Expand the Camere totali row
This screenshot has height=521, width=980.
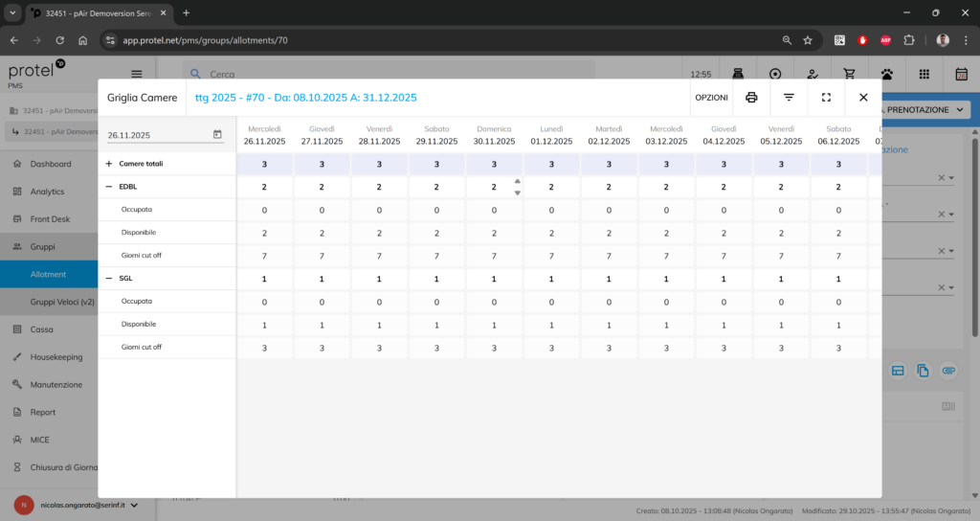109,164
